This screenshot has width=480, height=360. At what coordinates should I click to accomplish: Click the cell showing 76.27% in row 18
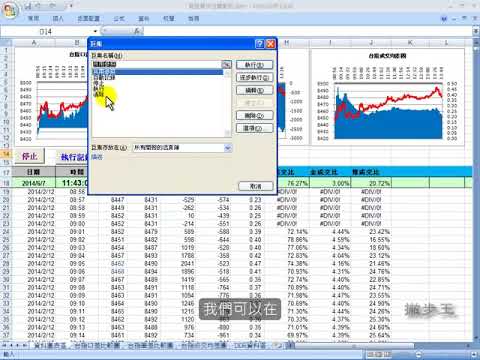(x=293, y=183)
